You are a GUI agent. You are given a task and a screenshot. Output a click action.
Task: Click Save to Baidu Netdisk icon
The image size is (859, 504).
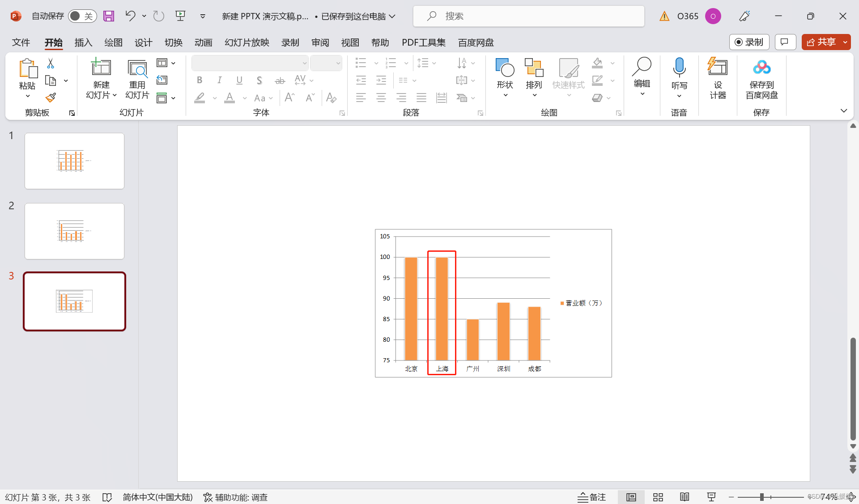coord(761,68)
